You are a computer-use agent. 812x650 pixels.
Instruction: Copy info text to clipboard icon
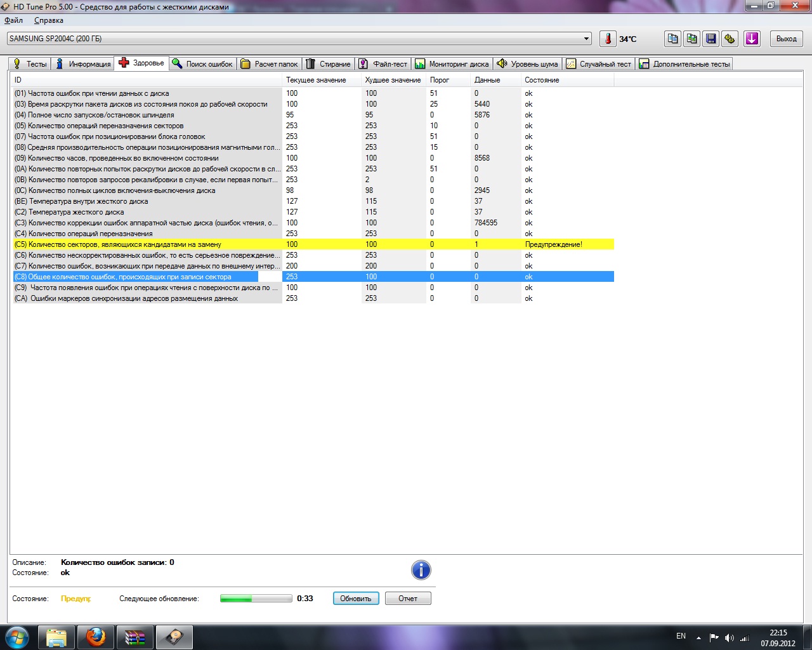(672, 39)
